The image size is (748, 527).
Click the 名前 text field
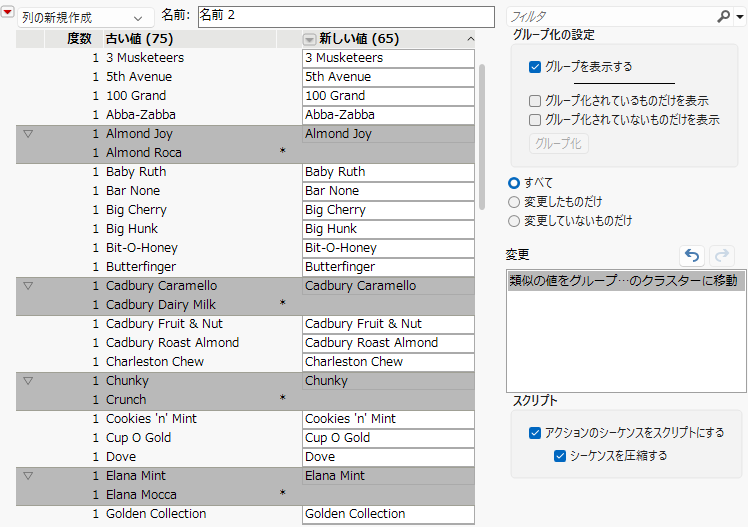tap(346, 17)
